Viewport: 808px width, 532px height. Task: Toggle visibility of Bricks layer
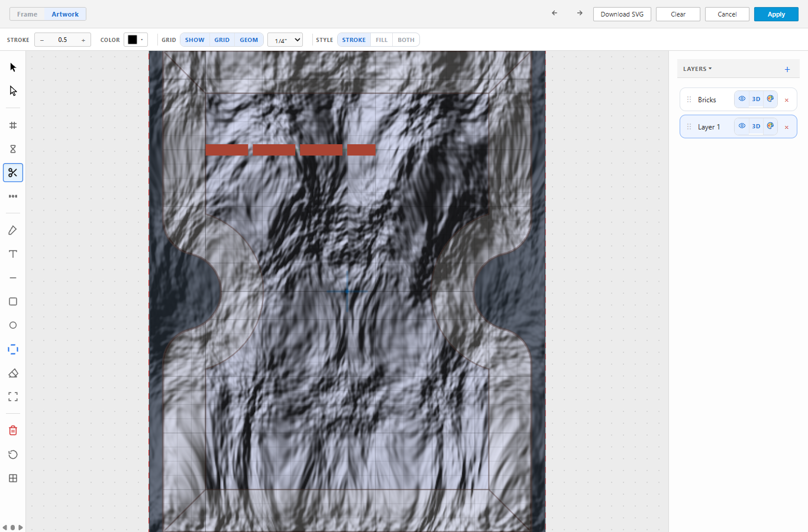click(x=742, y=99)
